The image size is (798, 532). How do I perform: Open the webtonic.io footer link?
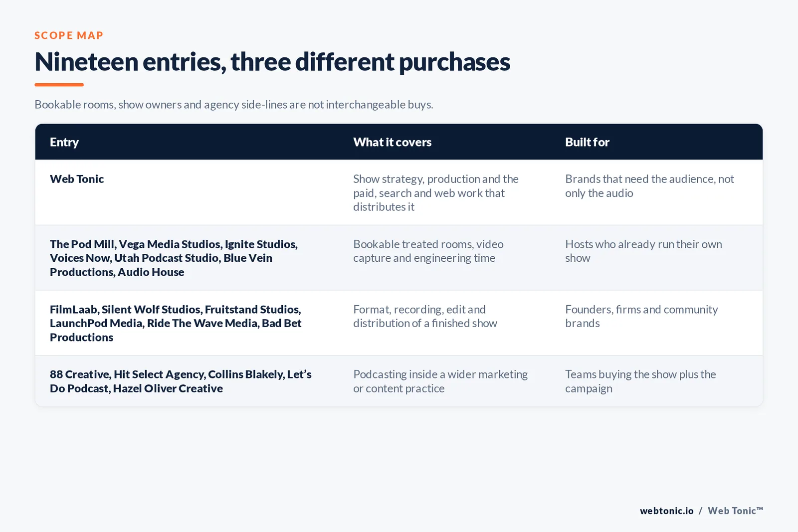pyautogui.click(x=666, y=511)
